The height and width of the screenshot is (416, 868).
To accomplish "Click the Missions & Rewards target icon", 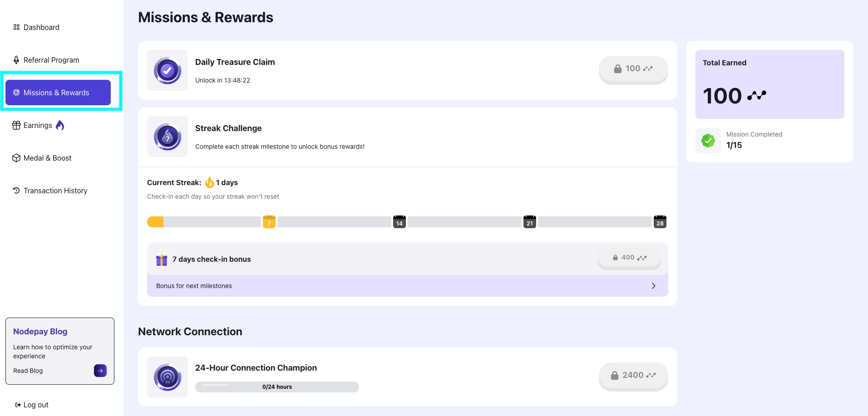I will click(x=16, y=93).
